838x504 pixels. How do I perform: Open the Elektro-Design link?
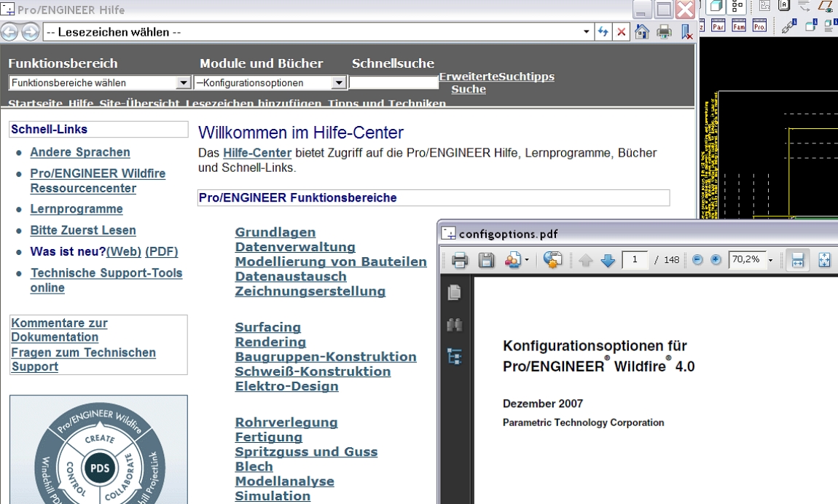tap(286, 386)
